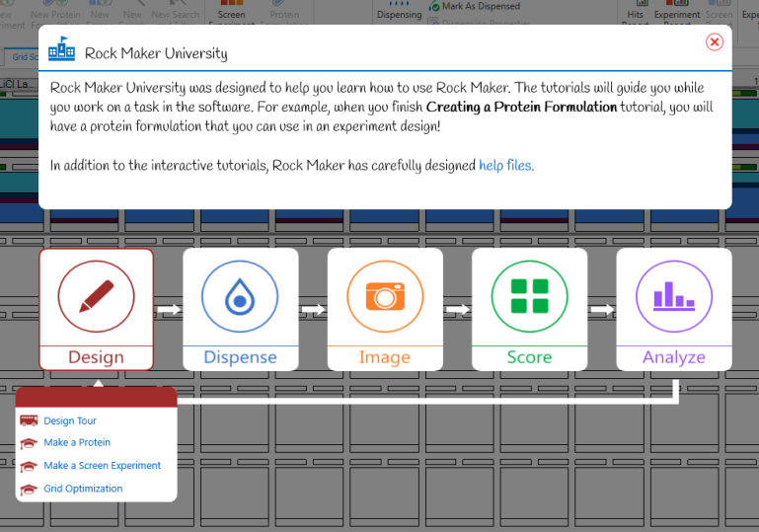The width and height of the screenshot is (759, 532).
Task: Click the Rock Maker University building icon
Action: tap(61, 49)
